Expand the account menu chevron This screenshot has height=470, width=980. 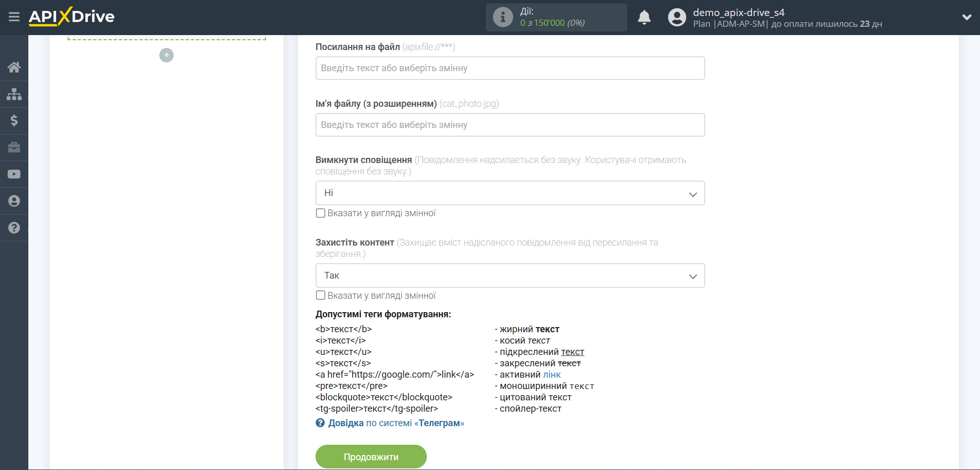967,18
